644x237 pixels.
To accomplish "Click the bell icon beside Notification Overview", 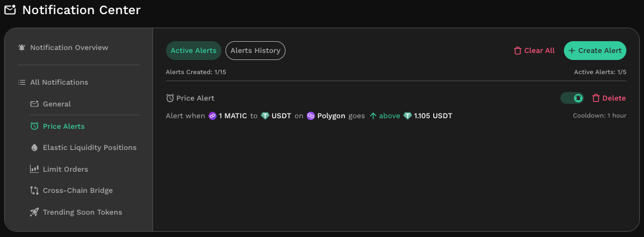I will point(22,48).
